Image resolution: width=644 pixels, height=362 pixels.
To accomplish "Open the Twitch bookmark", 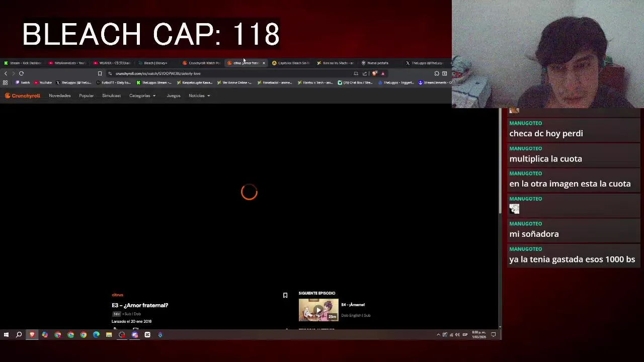I will 23,82.
